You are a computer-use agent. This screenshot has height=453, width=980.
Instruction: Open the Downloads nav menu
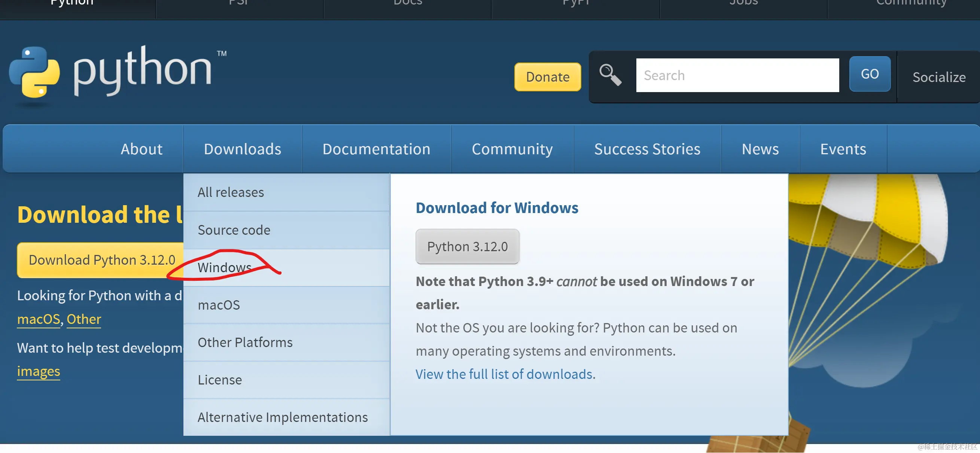[x=242, y=149]
